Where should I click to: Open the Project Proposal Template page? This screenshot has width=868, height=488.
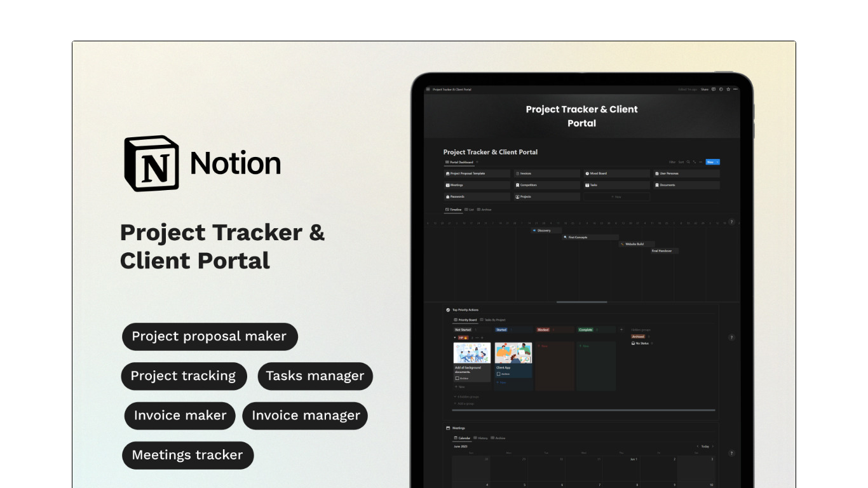[x=477, y=173]
